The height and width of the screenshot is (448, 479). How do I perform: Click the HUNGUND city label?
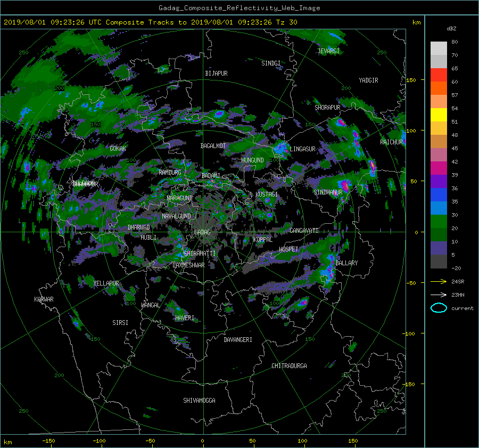(x=252, y=160)
